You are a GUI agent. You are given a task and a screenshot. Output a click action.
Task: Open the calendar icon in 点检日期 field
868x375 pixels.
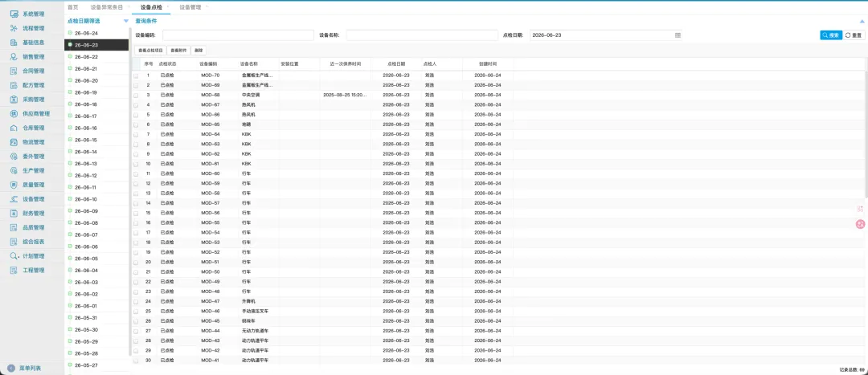pyautogui.click(x=678, y=35)
